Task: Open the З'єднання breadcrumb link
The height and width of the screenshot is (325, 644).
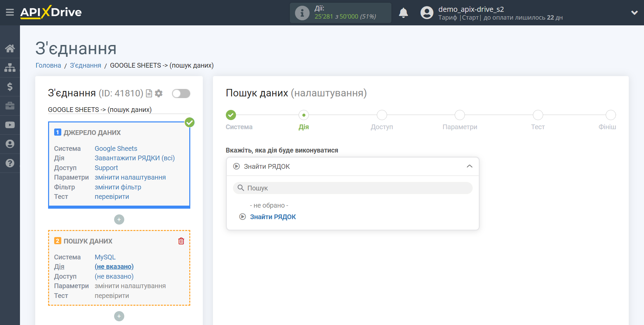Action: click(x=85, y=65)
